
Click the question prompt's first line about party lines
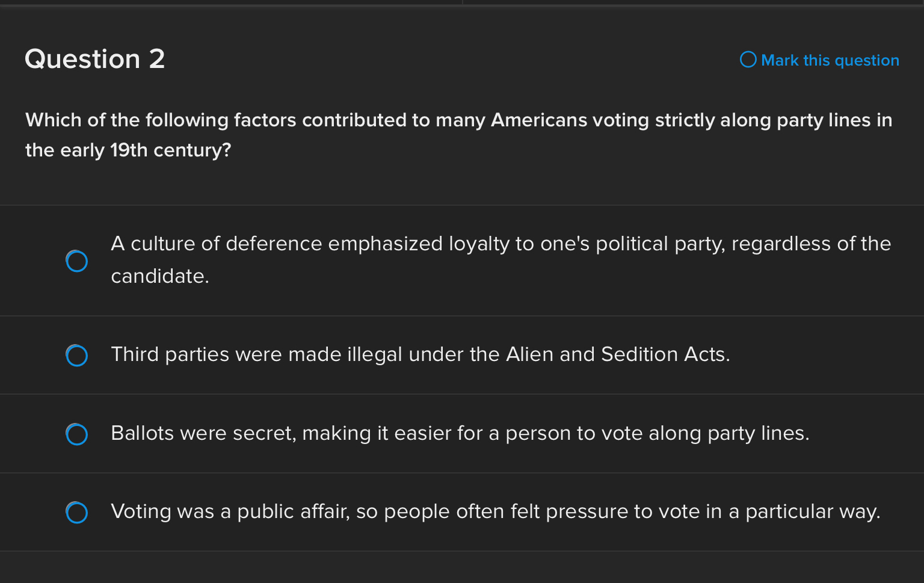(x=458, y=120)
